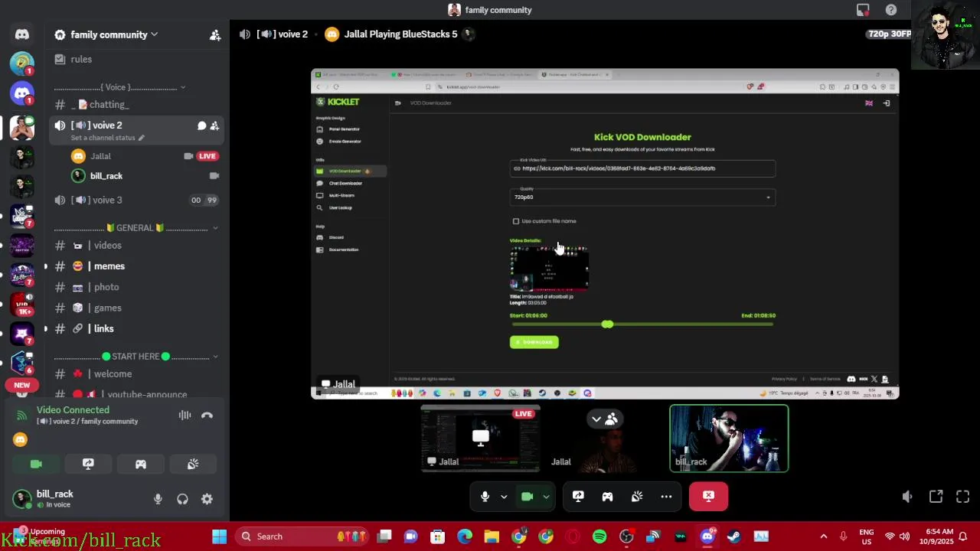Screen dimensions: 980x551
Task: Mute microphone in the user panel
Action: [x=158, y=499]
